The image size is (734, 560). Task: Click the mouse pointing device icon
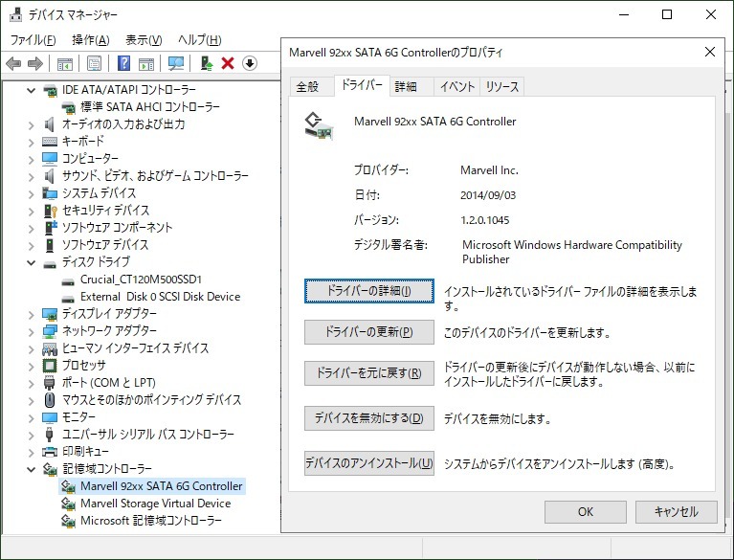[50, 400]
